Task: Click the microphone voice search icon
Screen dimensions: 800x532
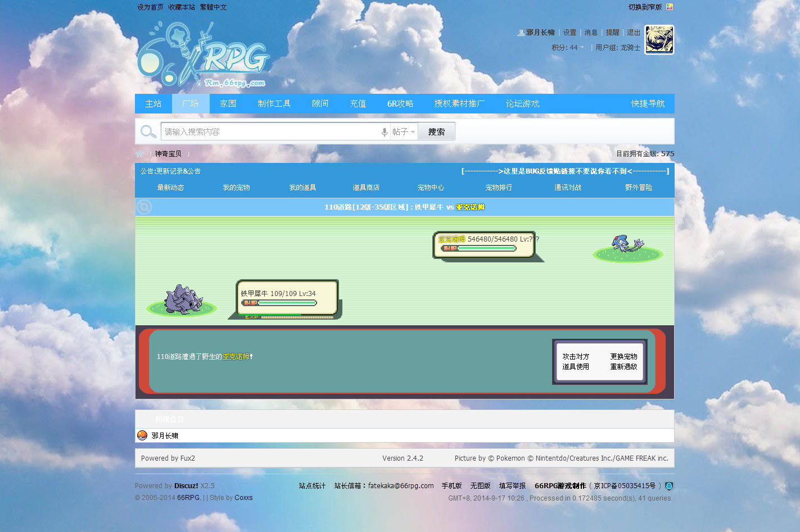Action: click(x=385, y=132)
